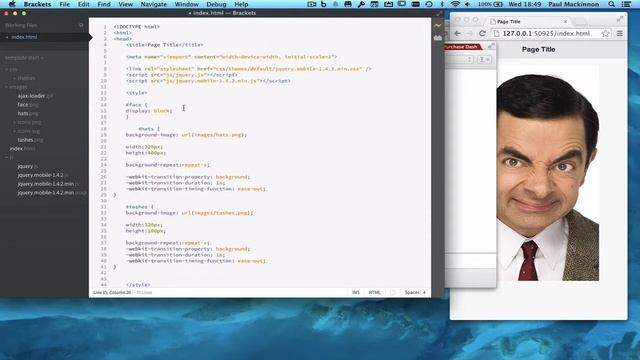Viewport: 640px width, 360px height.
Task: Open Spotlight search in menu bar
Action: [x=611, y=4]
